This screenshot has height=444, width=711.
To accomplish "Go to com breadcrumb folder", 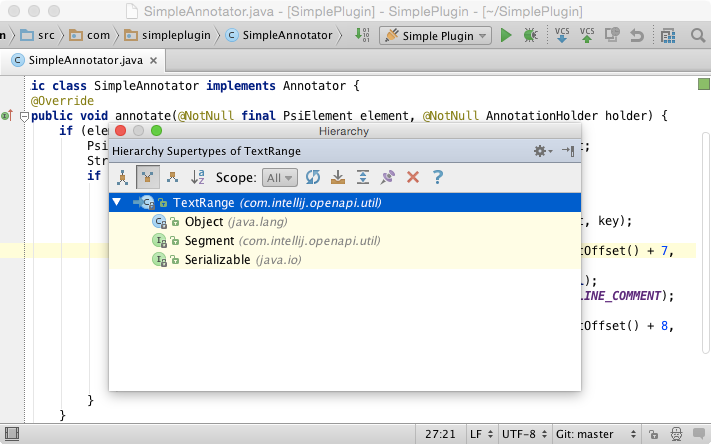I will click(x=90, y=35).
